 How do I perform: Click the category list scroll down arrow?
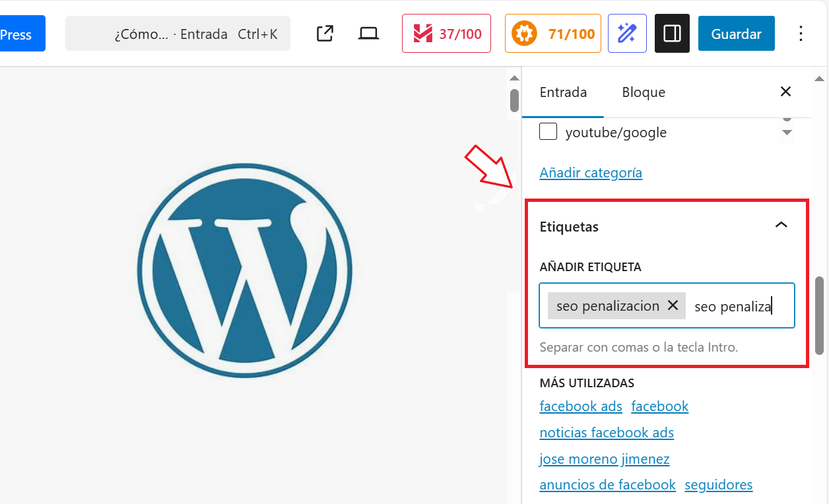[786, 133]
